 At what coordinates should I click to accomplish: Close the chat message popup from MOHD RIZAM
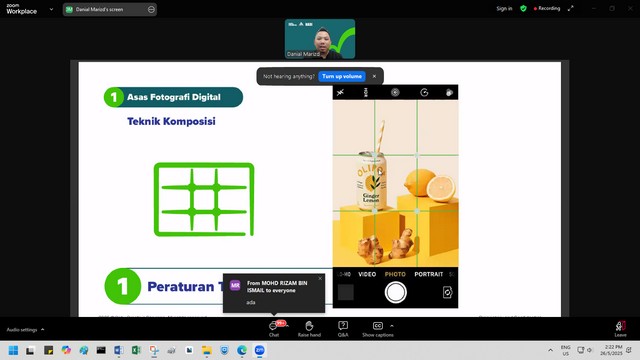[x=320, y=278]
